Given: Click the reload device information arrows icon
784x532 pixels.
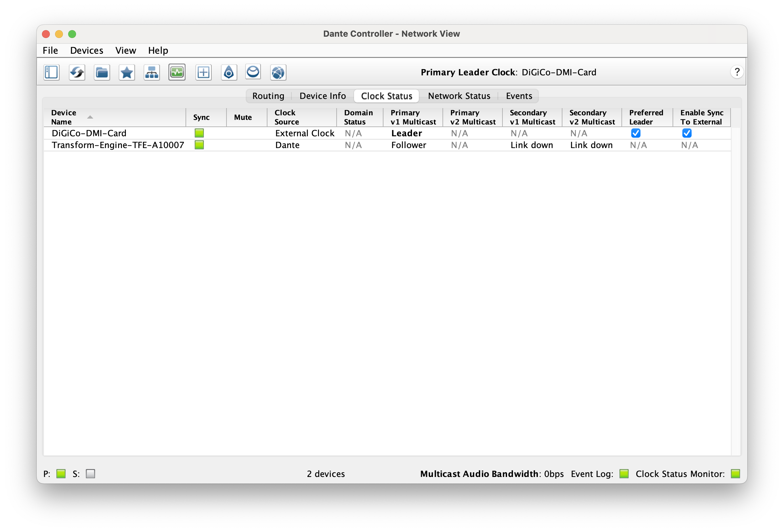Looking at the screenshot, I should (x=77, y=72).
